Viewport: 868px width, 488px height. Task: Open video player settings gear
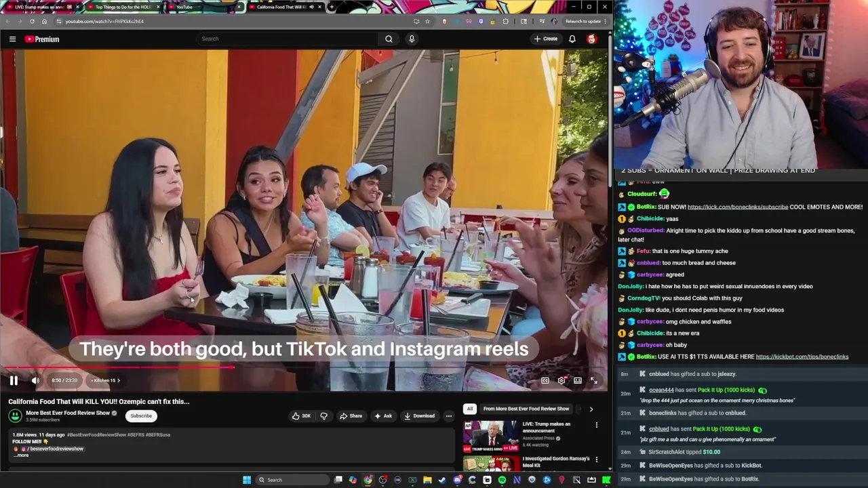pyautogui.click(x=561, y=380)
